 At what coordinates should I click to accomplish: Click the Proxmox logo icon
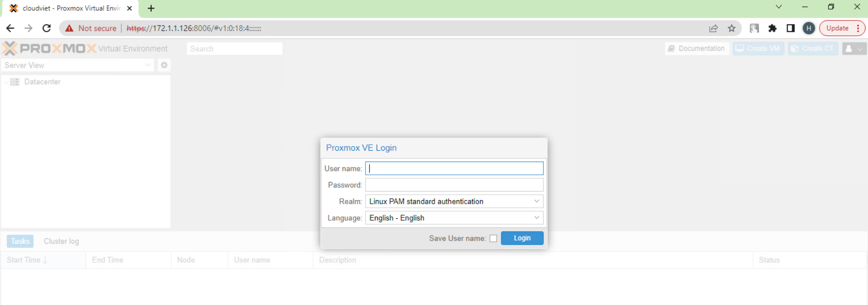coord(10,48)
